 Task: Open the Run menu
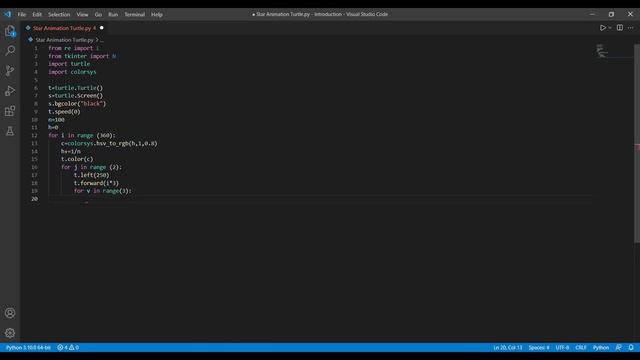click(x=113, y=14)
